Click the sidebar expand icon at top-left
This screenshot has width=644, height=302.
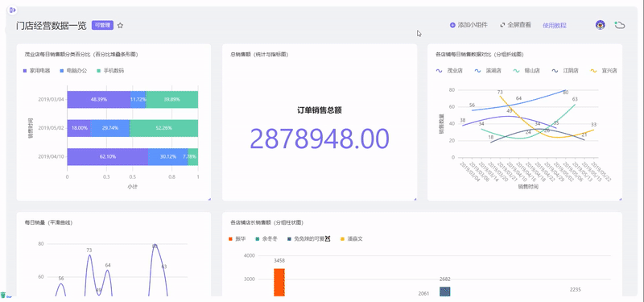click(x=12, y=10)
